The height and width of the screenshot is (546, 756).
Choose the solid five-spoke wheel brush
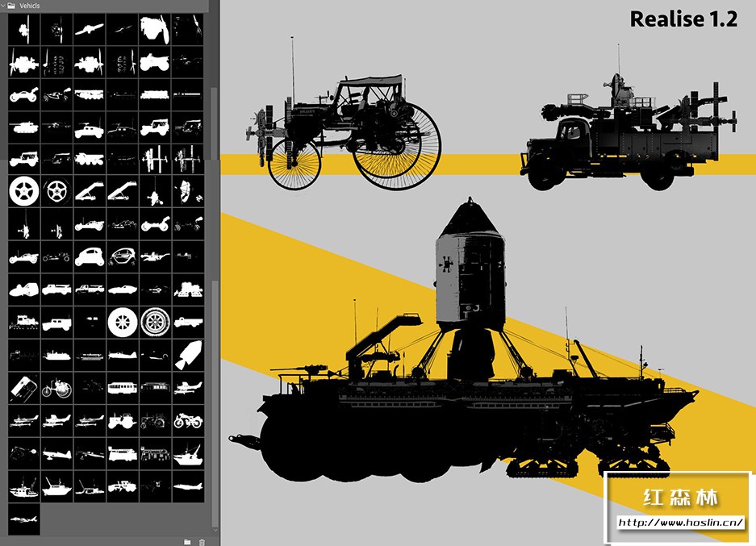coord(23,191)
